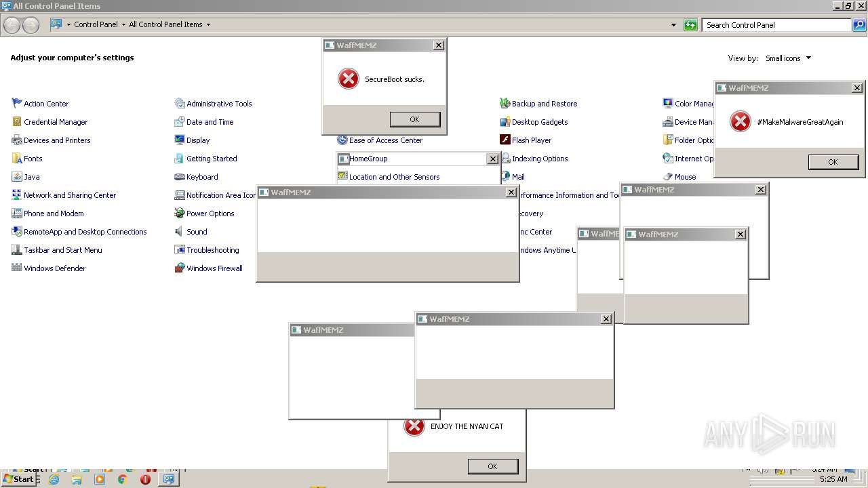
Task: Open the Indexing Options link
Action: tap(540, 159)
